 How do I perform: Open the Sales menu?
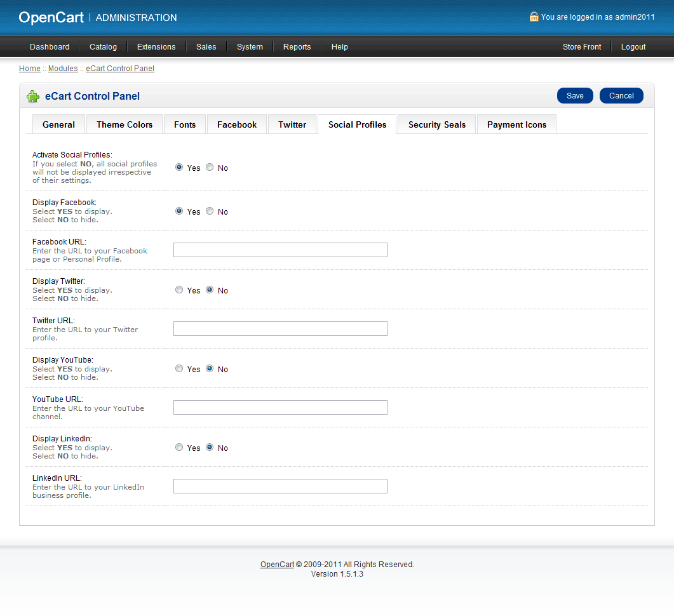206,47
